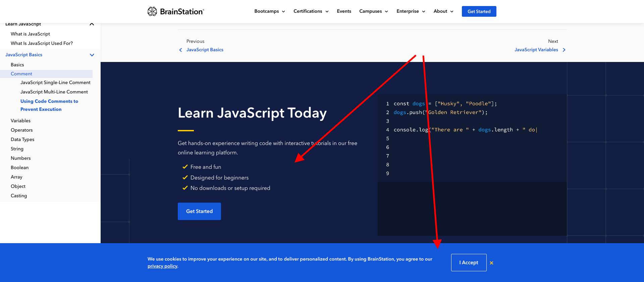
Task: Click the BrainStation brain logo
Action: coord(152,11)
